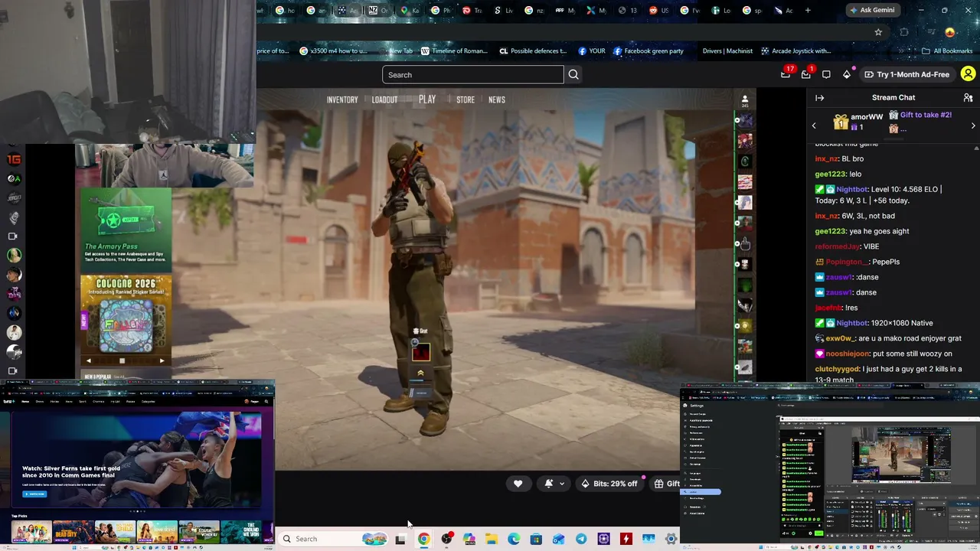This screenshot has width=980, height=551.
Task: Follow the channel with the heart button
Action: click(x=518, y=484)
